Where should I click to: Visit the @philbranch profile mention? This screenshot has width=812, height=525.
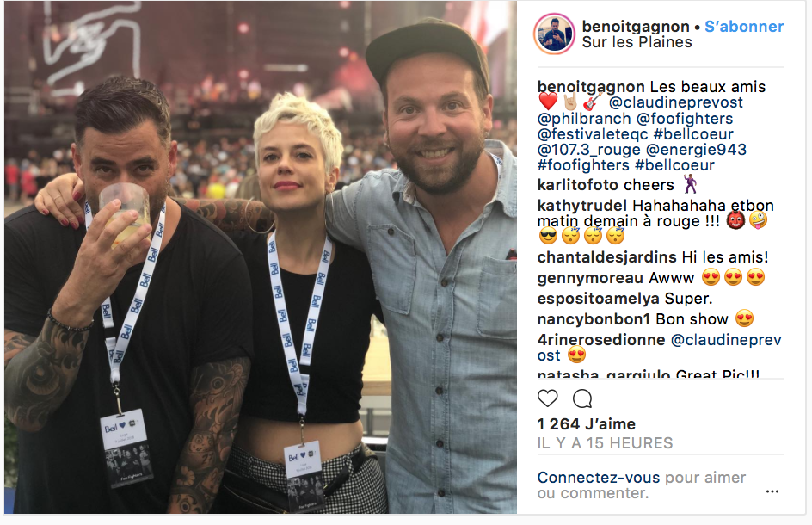click(x=584, y=119)
